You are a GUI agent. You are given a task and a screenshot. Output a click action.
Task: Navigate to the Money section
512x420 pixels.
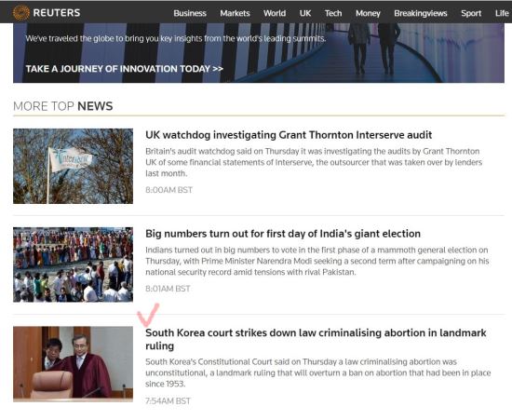coord(368,13)
